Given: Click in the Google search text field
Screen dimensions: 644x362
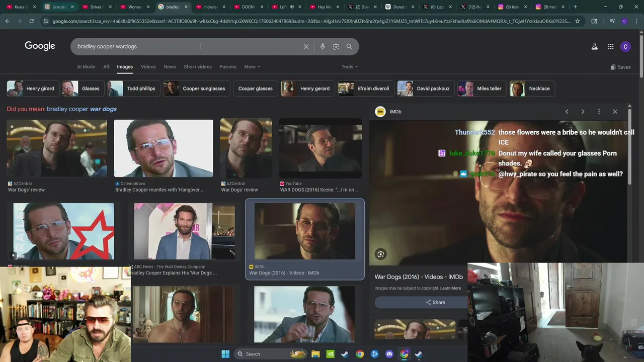Looking at the screenshot, I should tap(186, 46).
